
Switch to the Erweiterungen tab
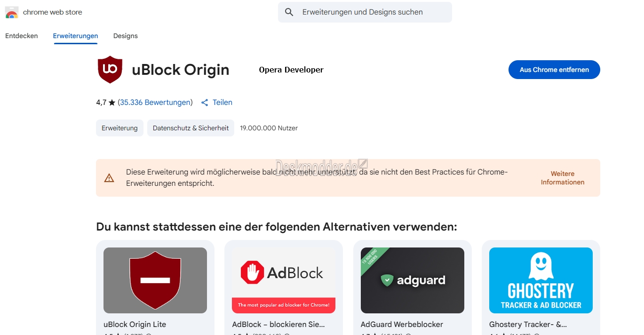click(x=75, y=36)
